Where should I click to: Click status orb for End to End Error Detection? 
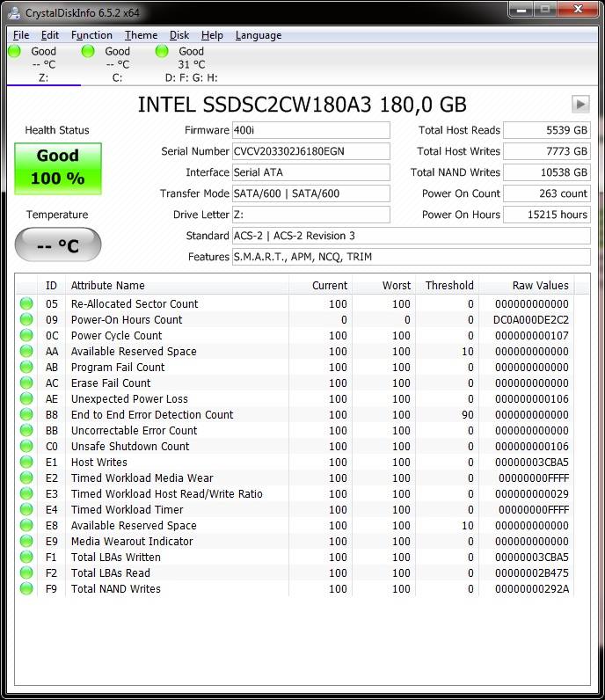(26, 415)
